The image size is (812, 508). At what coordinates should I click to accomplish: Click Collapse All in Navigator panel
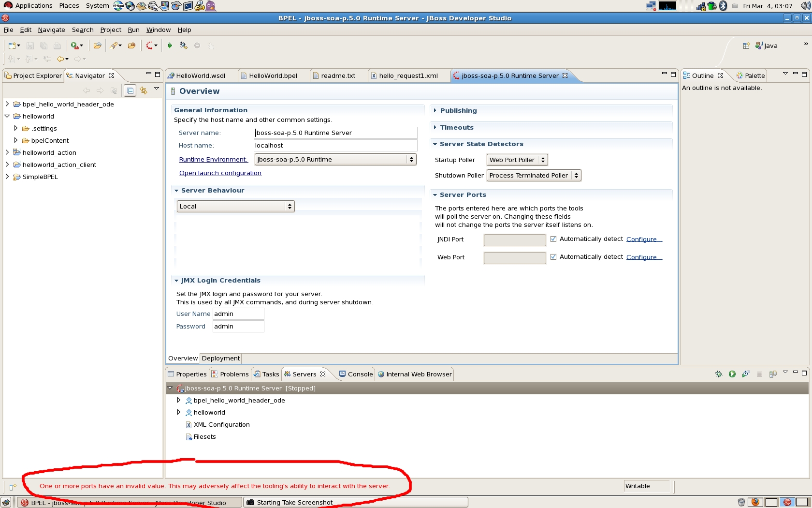click(x=130, y=90)
